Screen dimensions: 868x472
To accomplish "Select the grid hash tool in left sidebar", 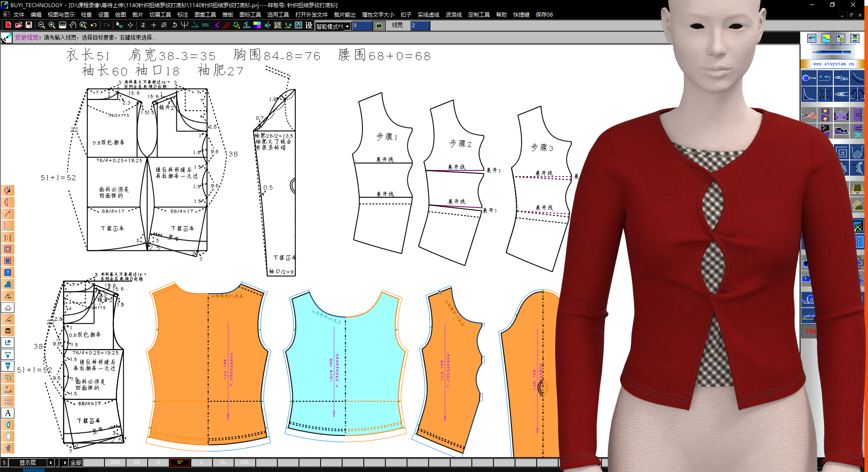I will [8, 401].
